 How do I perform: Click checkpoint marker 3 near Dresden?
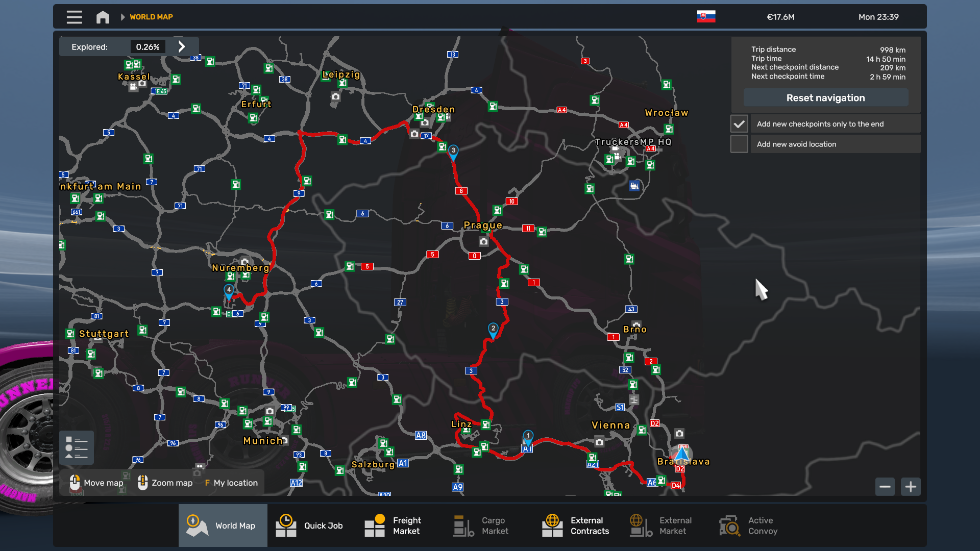click(453, 151)
